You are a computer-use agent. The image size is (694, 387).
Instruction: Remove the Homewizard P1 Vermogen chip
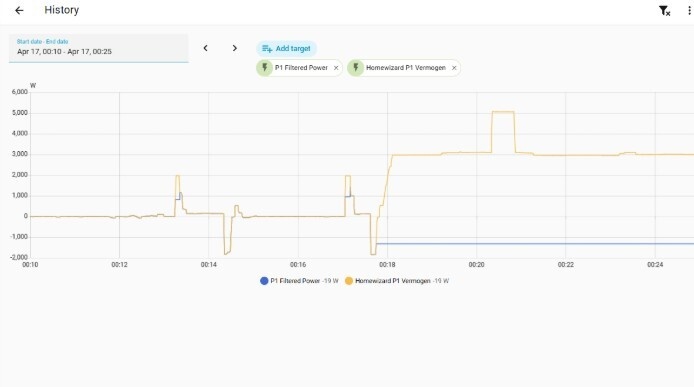coord(454,68)
